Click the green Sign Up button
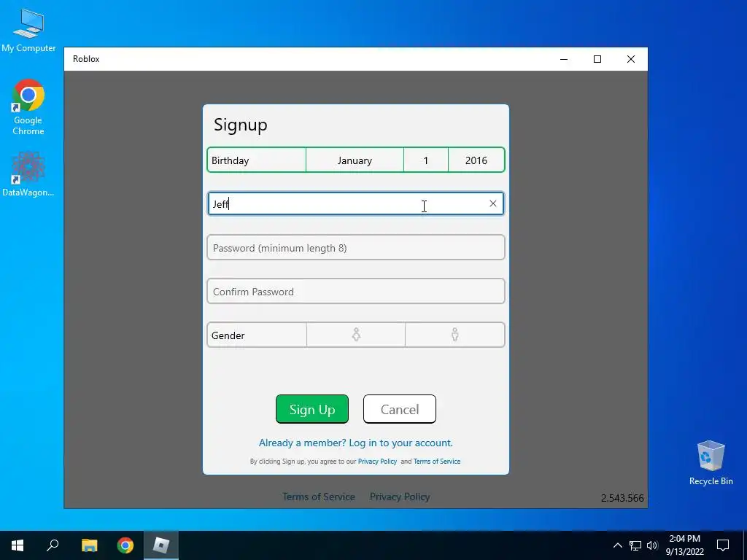Screen dimensions: 747x560 click(x=312, y=409)
